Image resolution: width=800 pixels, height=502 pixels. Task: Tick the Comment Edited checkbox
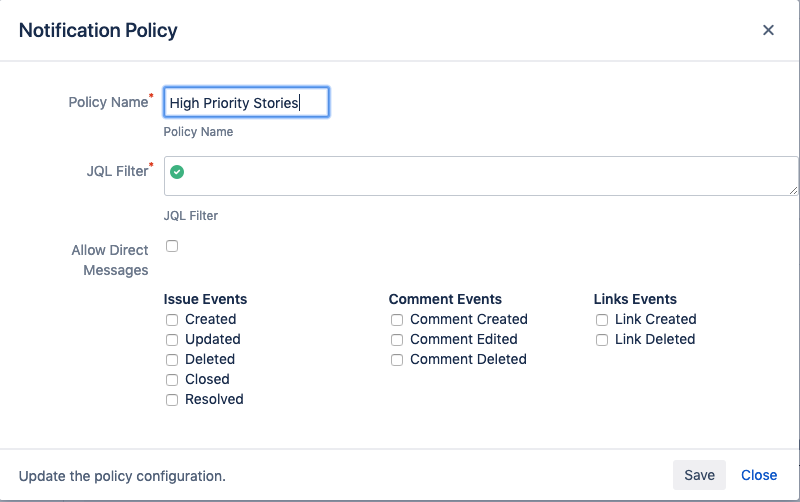pyautogui.click(x=397, y=340)
